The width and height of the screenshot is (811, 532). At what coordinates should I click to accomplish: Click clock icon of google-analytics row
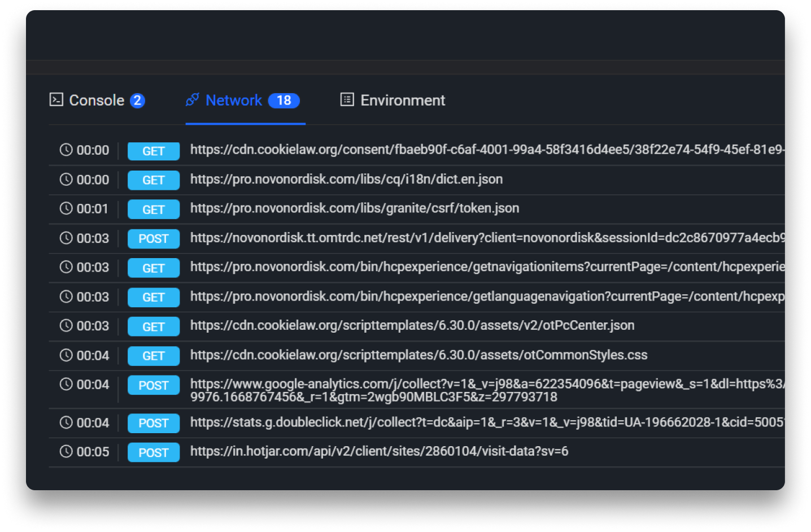coord(66,385)
